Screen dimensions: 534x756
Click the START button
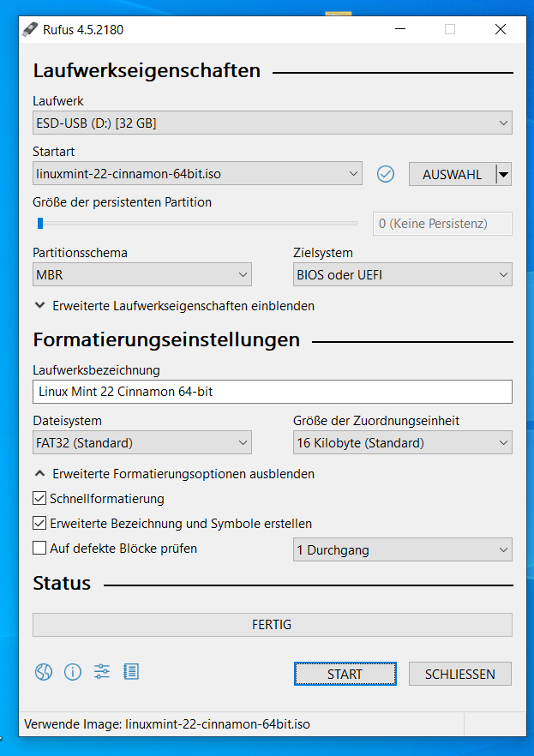(345, 674)
